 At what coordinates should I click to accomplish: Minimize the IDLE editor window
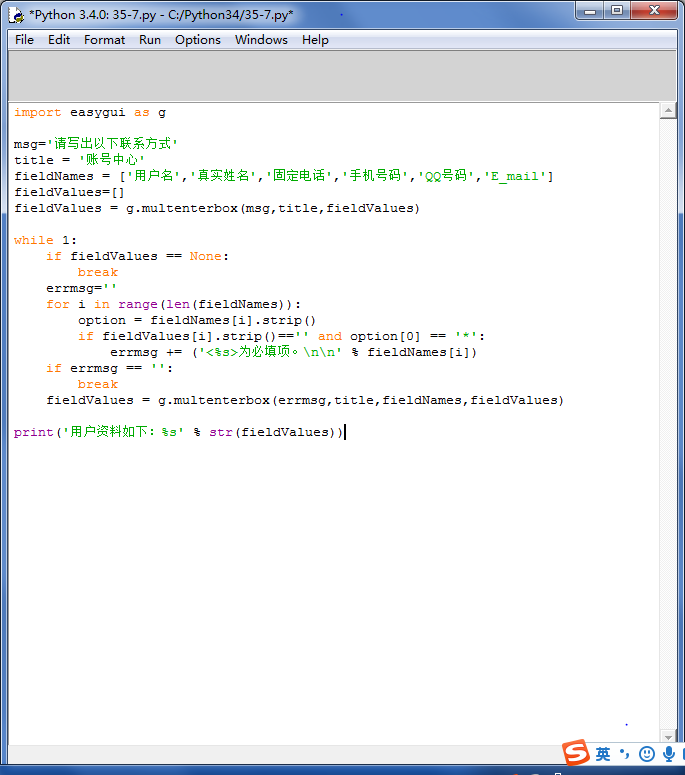(590, 10)
